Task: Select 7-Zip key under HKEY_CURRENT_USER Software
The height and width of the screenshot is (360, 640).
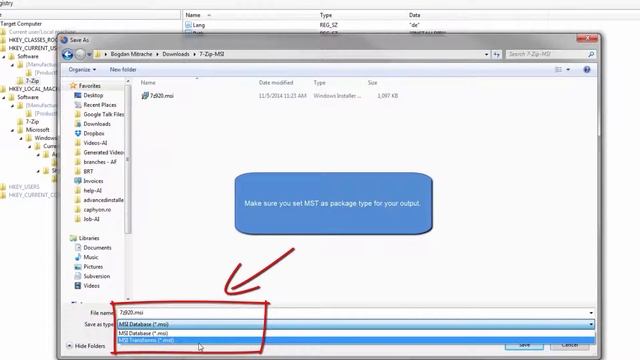Action: (32, 81)
